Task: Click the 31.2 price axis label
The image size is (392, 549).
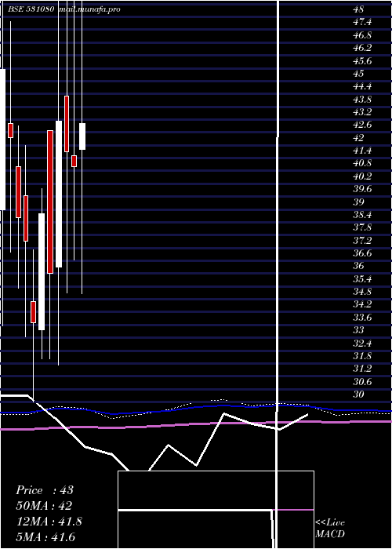Action: pos(362,369)
